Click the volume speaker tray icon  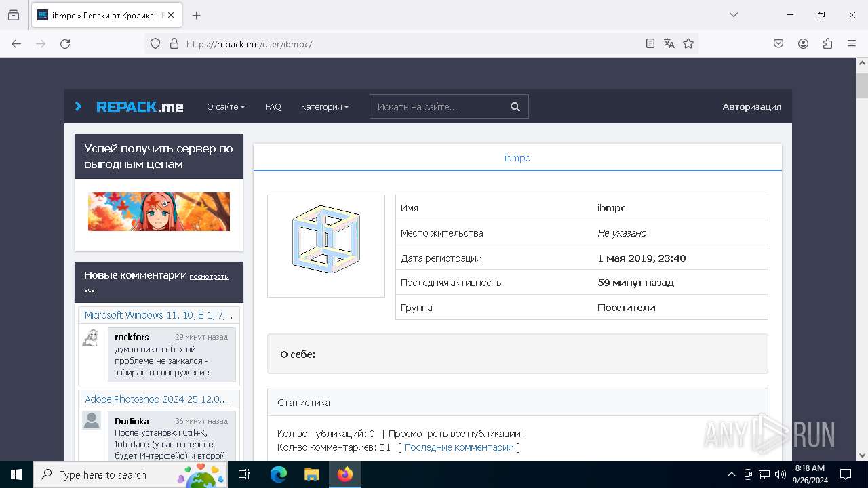[780, 474]
